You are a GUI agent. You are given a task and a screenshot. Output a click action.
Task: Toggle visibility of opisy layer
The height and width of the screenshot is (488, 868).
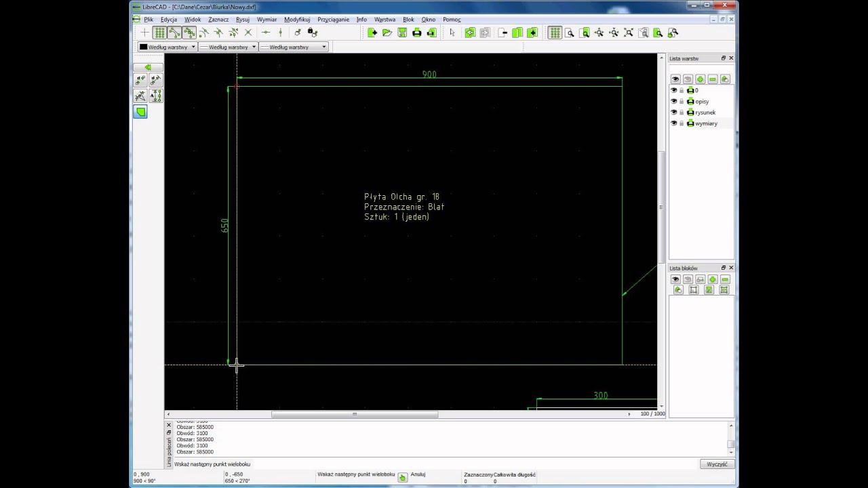(674, 101)
